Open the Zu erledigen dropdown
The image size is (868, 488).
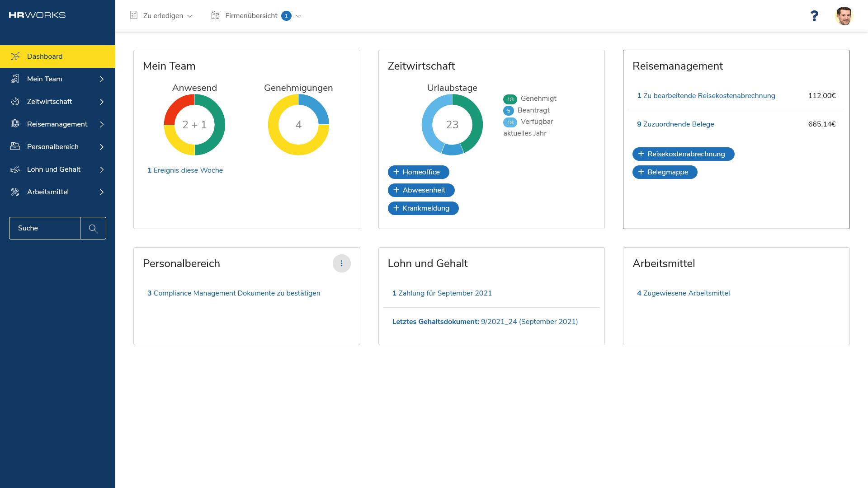(x=189, y=16)
